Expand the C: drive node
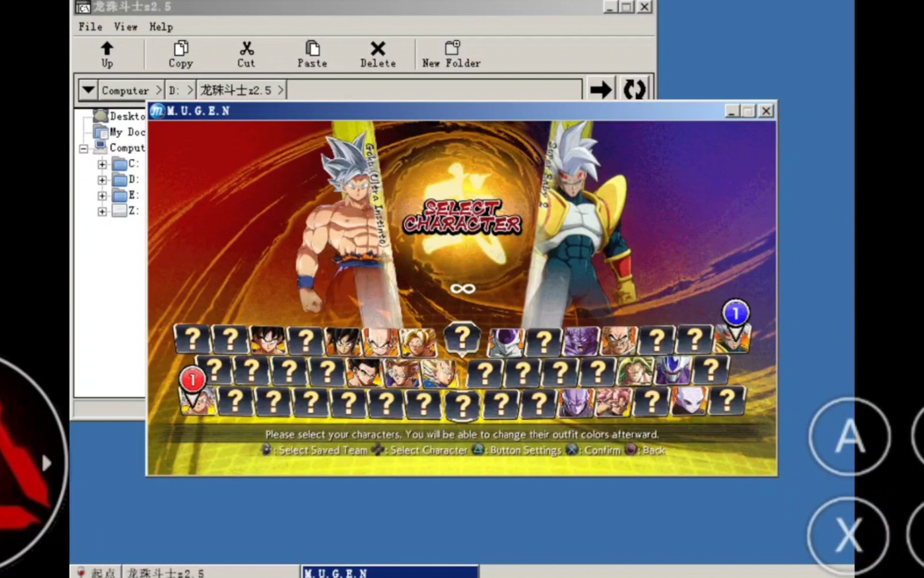Screen dimensions: 924x578 tap(102, 164)
